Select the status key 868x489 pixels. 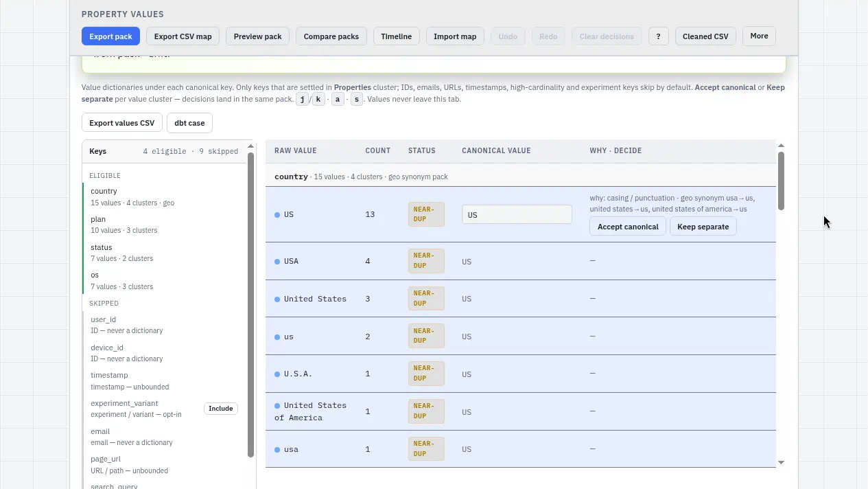[x=165, y=253]
